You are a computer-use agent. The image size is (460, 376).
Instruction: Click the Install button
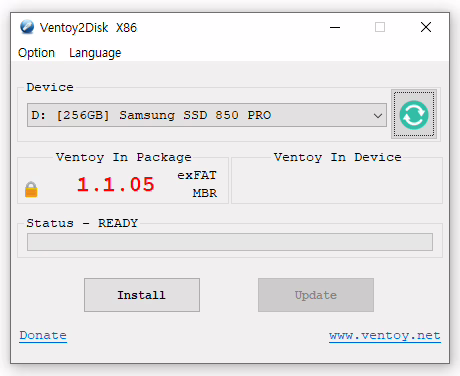tap(142, 295)
